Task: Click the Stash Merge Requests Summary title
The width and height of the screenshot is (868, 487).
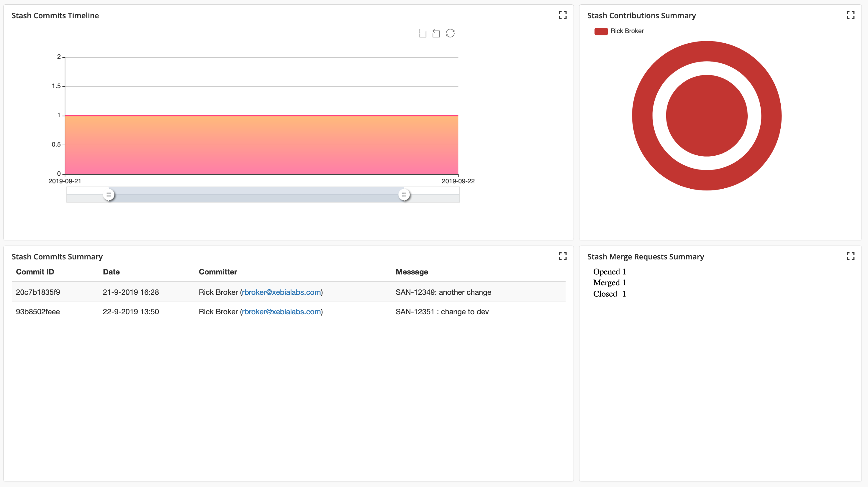Action: [646, 257]
